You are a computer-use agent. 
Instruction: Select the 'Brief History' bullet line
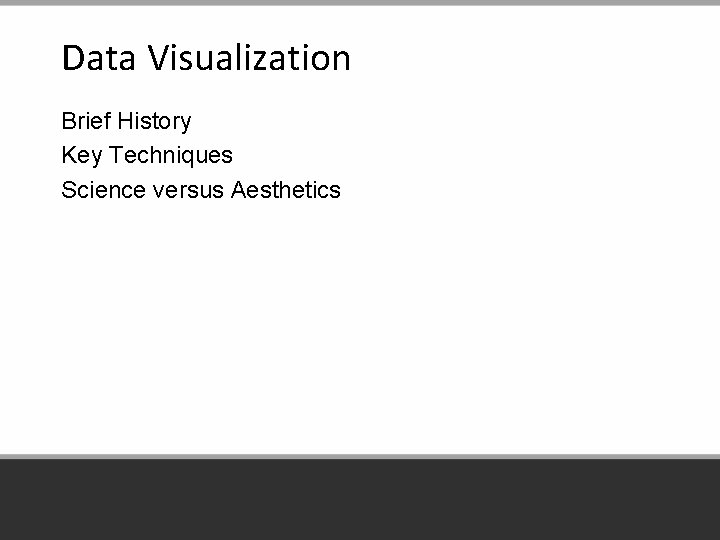(x=126, y=122)
